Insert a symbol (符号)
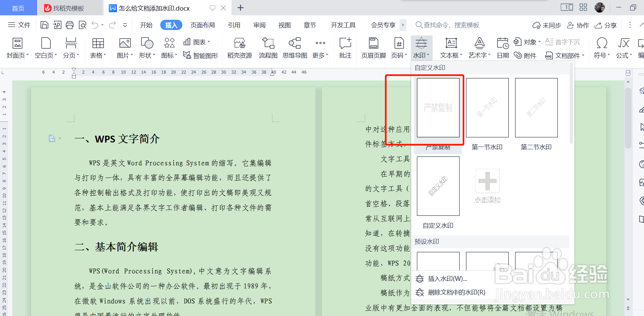 point(602,48)
